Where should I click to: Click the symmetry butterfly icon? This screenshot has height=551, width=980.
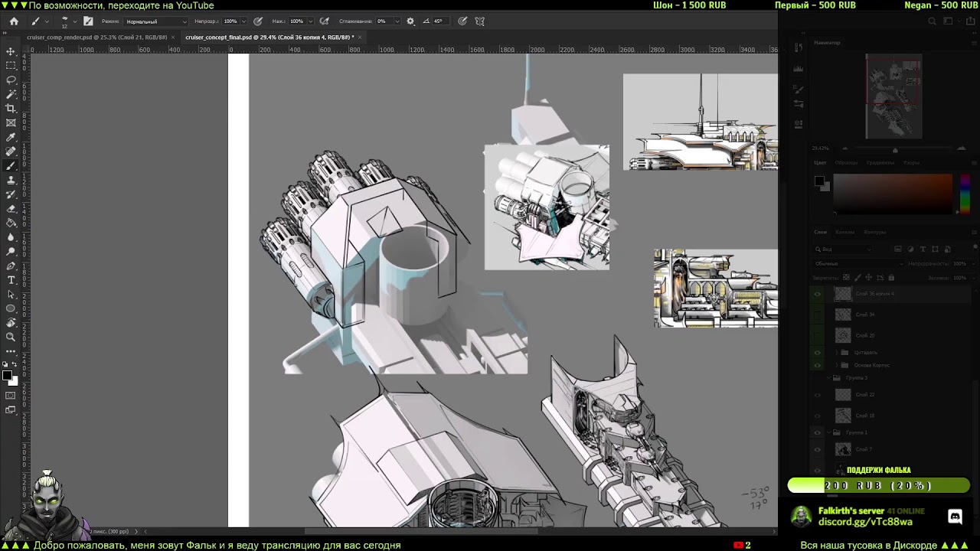click(x=480, y=21)
